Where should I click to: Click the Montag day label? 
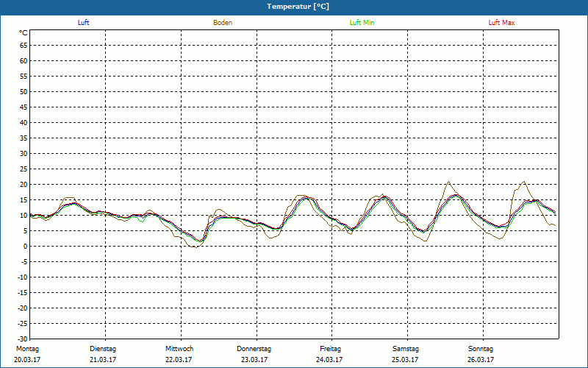tap(27, 349)
